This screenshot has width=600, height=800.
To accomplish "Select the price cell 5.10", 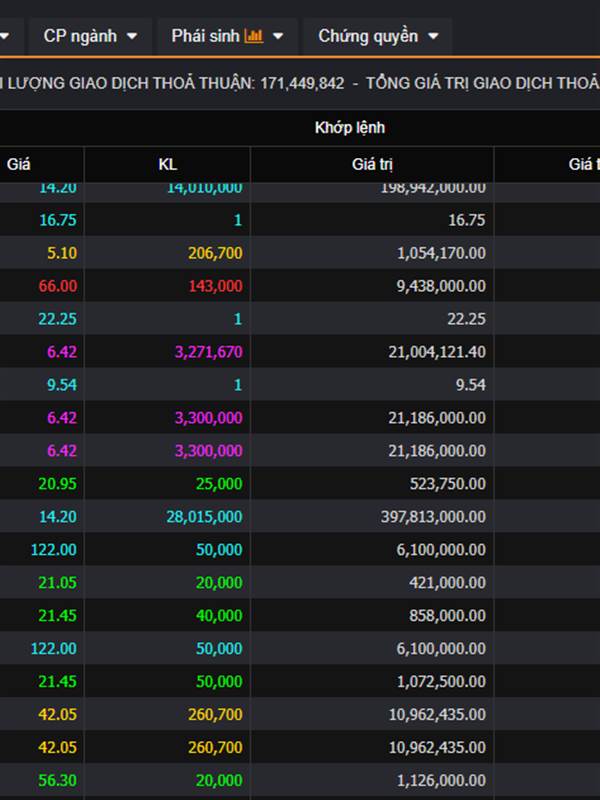I will click(x=62, y=253).
